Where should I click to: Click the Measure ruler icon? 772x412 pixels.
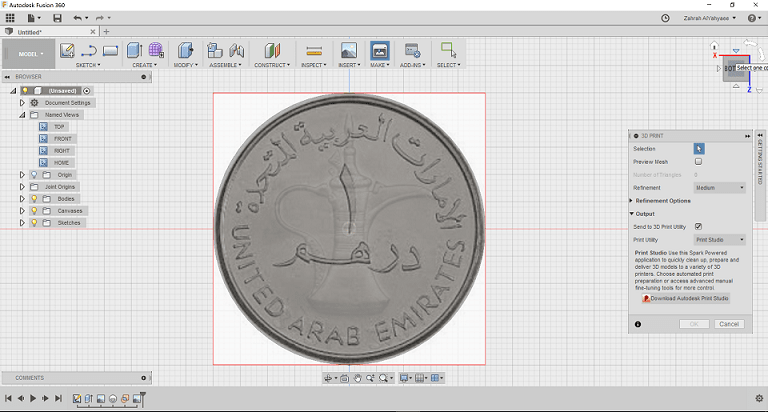(x=314, y=50)
